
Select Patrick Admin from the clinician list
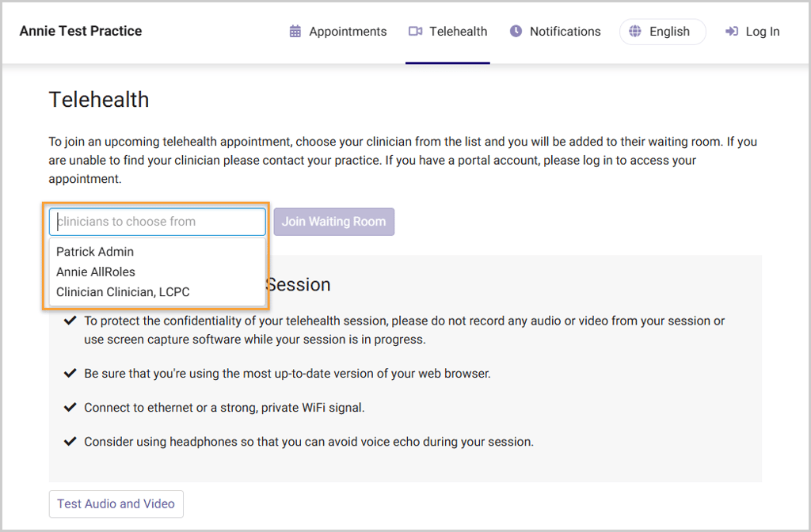95,252
